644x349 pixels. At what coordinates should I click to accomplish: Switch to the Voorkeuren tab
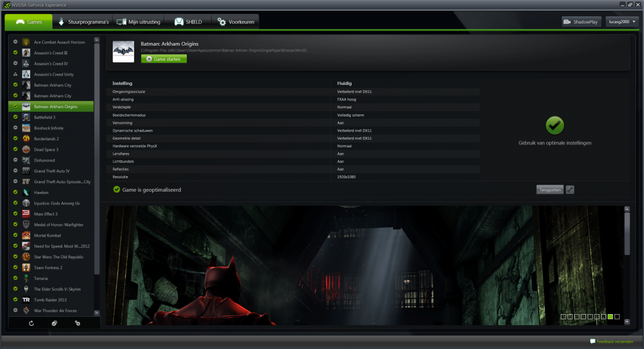tap(236, 22)
